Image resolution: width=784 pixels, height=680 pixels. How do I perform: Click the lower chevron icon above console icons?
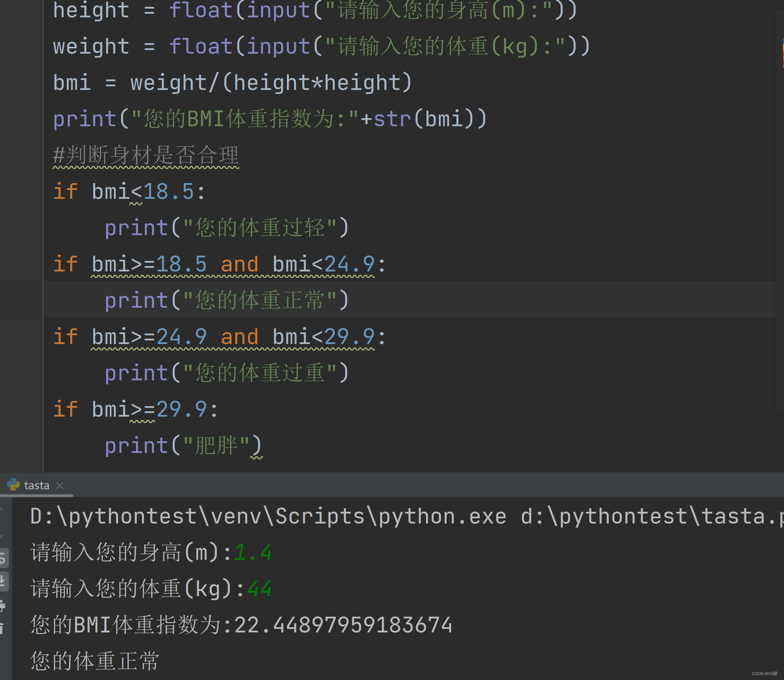pos(2,536)
